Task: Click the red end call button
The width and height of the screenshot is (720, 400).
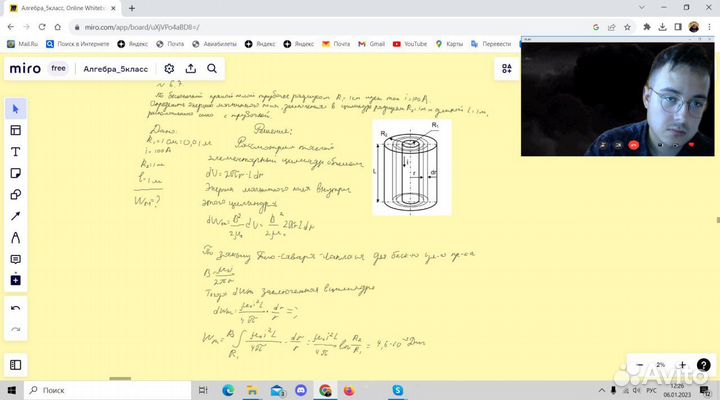Action: [633, 145]
